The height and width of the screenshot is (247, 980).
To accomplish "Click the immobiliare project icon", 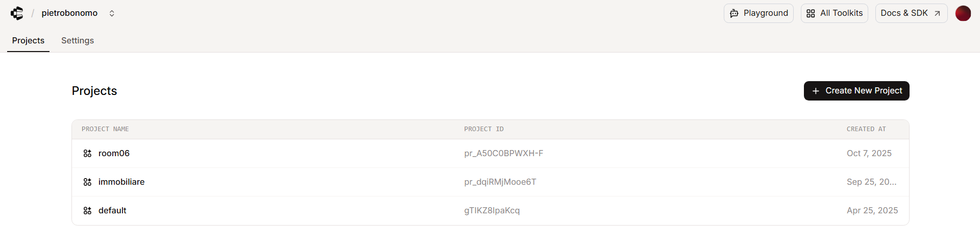I will point(87,182).
